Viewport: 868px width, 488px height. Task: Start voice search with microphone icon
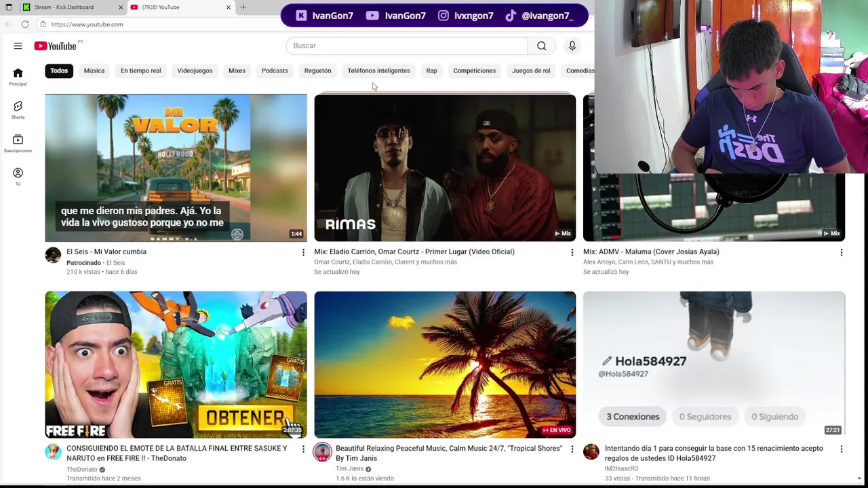click(x=572, y=45)
